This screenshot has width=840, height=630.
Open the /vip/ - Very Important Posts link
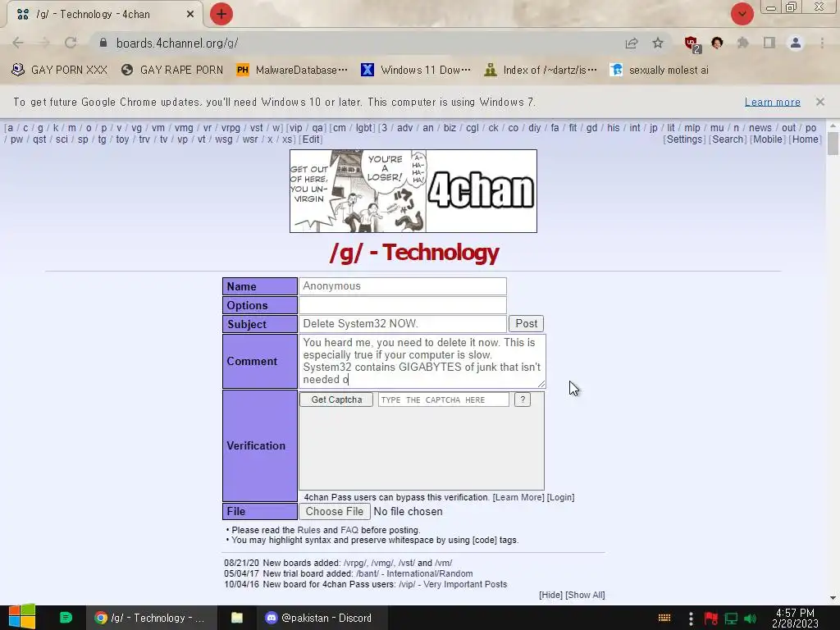453,584
